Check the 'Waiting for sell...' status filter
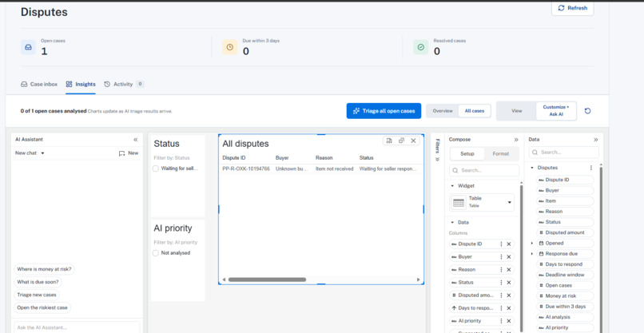Image resolution: width=644 pixels, height=333 pixels. pyautogui.click(x=156, y=168)
